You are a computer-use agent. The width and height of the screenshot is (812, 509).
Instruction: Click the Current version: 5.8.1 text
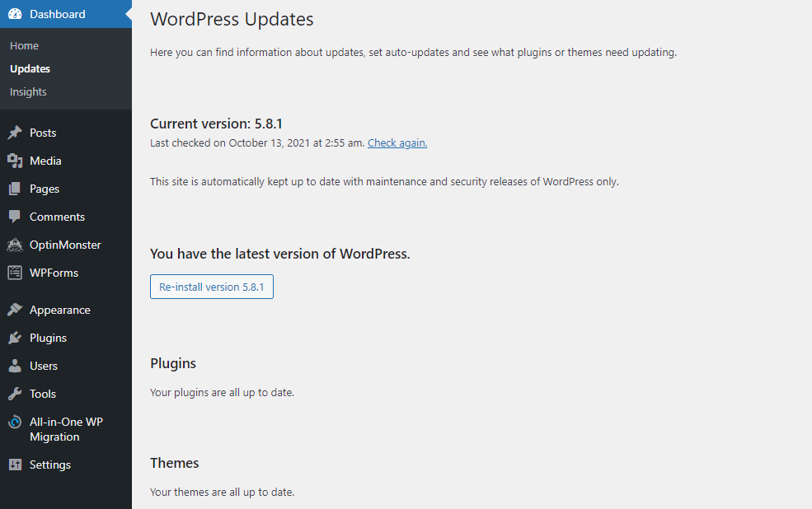coord(216,124)
